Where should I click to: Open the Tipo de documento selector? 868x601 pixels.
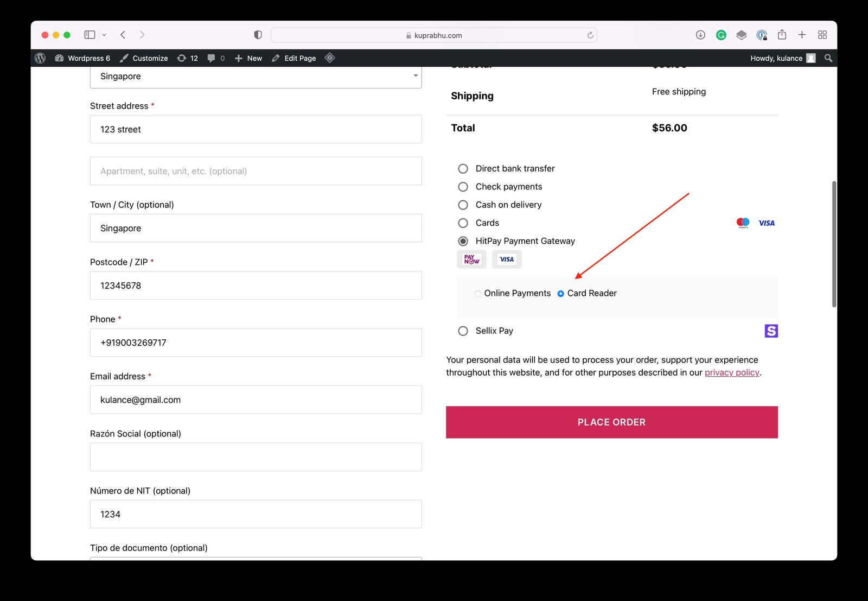click(256, 559)
